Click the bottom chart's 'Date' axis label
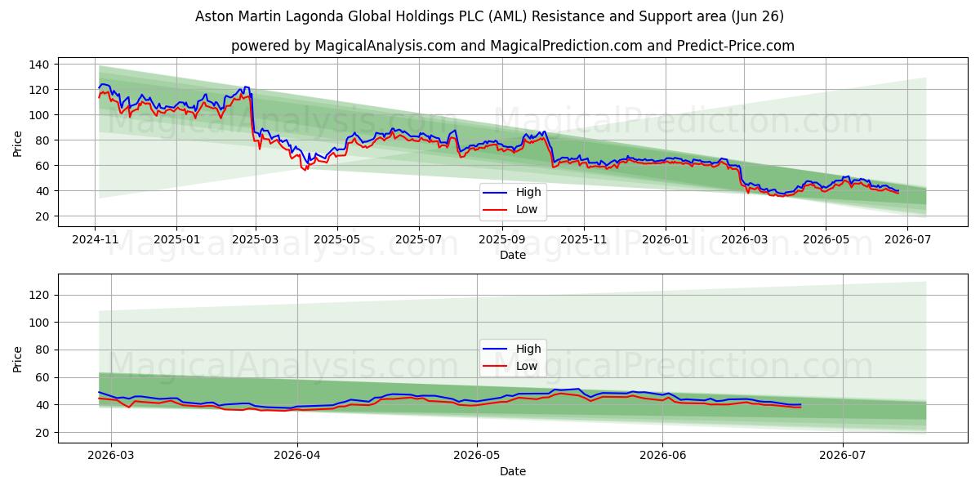 click(512, 471)
